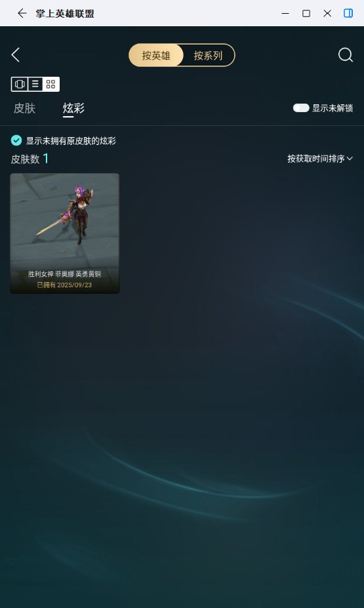Viewport: 364px width, 608px height.
Task: Click the title bar back arrow
Action: 22,13
